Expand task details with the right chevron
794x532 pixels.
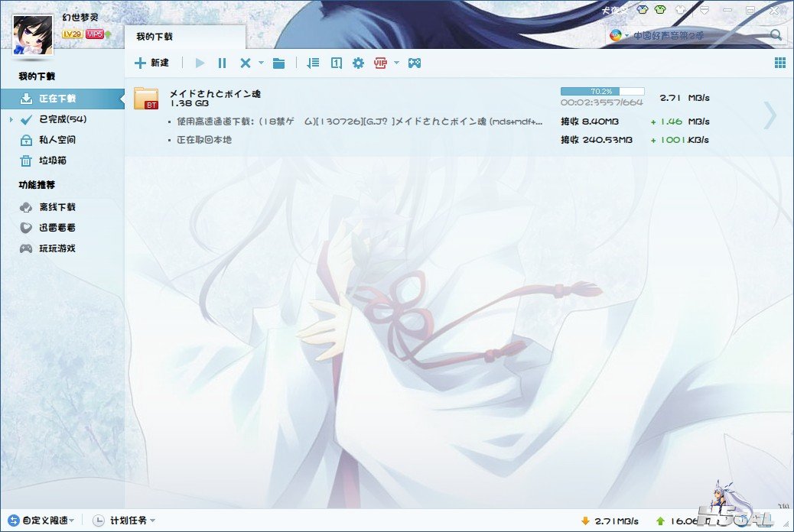click(x=770, y=115)
